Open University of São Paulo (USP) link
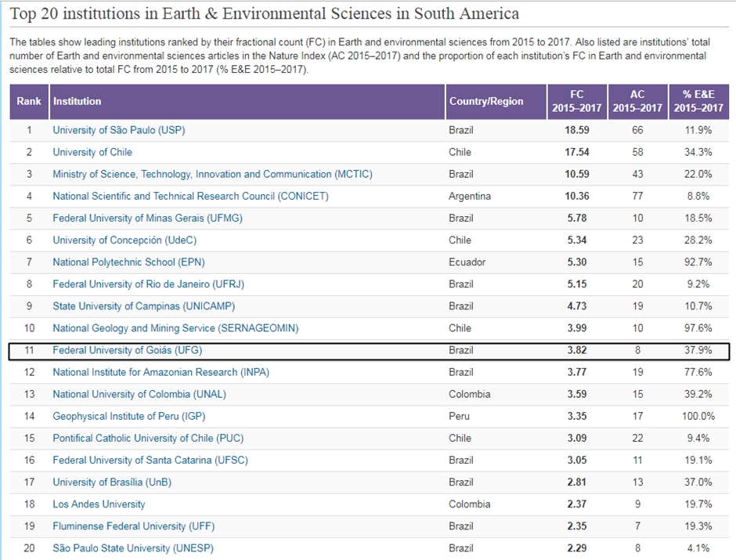The image size is (736, 560). point(119,130)
